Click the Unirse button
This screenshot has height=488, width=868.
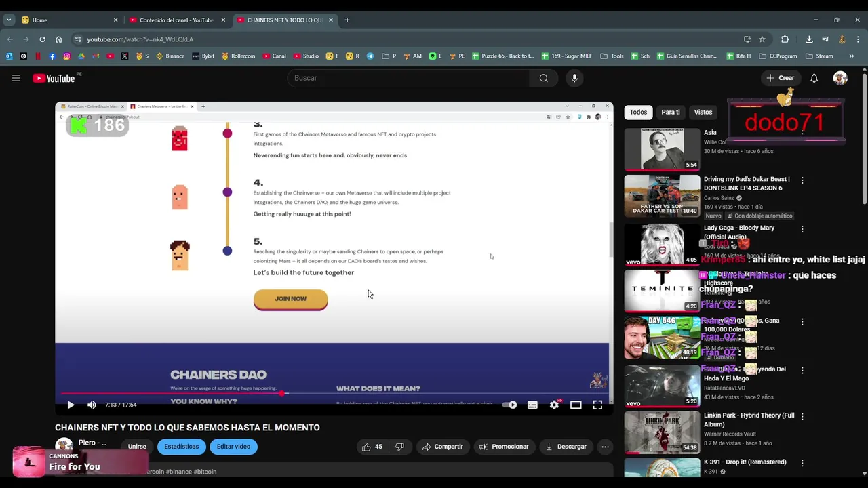pyautogui.click(x=137, y=447)
